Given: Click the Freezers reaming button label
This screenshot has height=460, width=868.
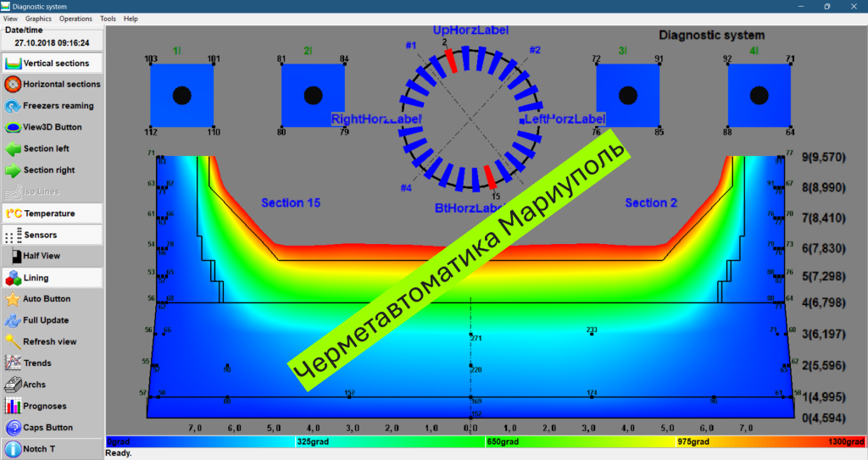Looking at the screenshot, I should (58, 106).
